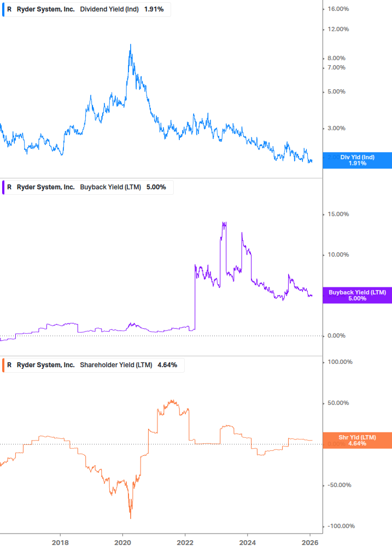Click the Buyback Yield (LTM) legend label
Screen dimensions: 392x550
pos(110,187)
